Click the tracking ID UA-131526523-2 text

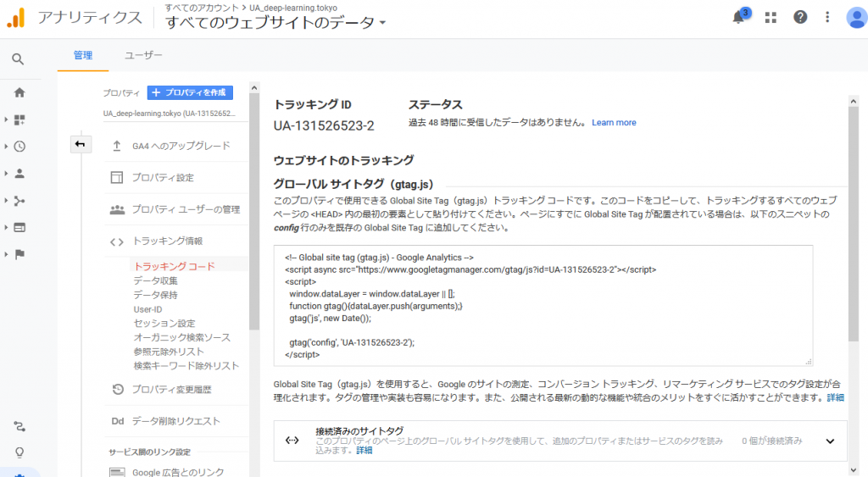324,126
